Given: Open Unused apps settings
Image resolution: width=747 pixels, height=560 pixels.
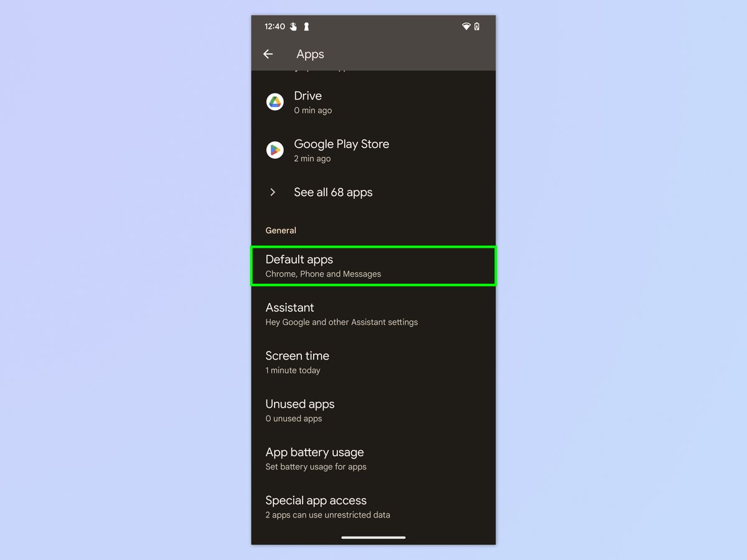Looking at the screenshot, I should (373, 410).
